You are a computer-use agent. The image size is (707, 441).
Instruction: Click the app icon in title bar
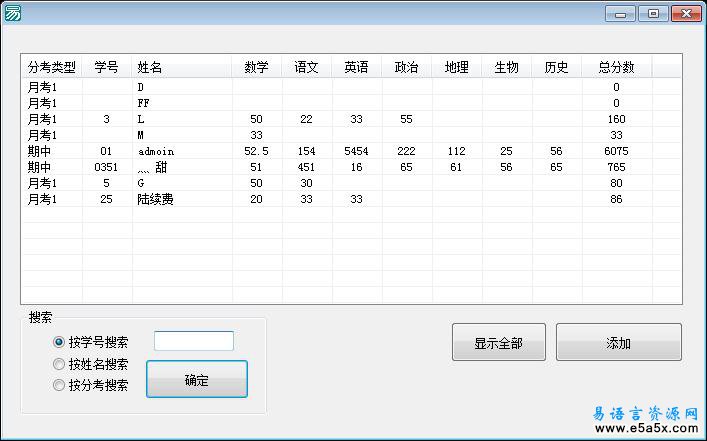pyautogui.click(x=12, y=14)
